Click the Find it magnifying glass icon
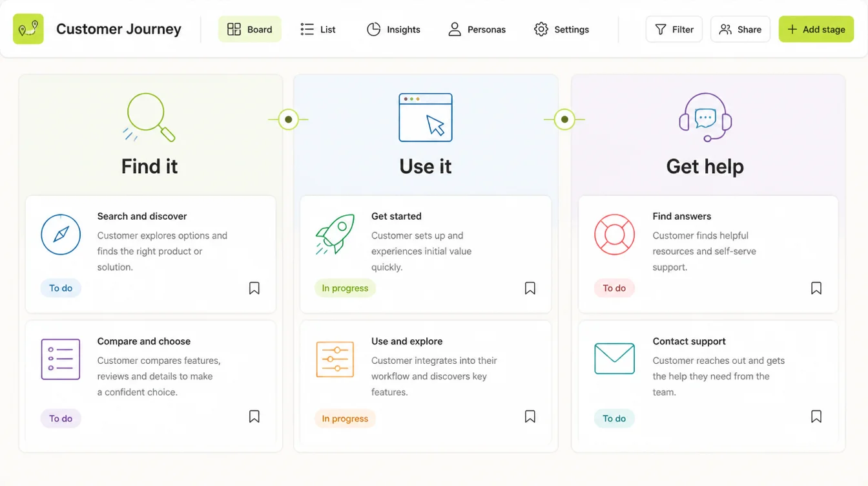Image resolution: width=868 pixels, height=486 pixels. coord(149,118)
